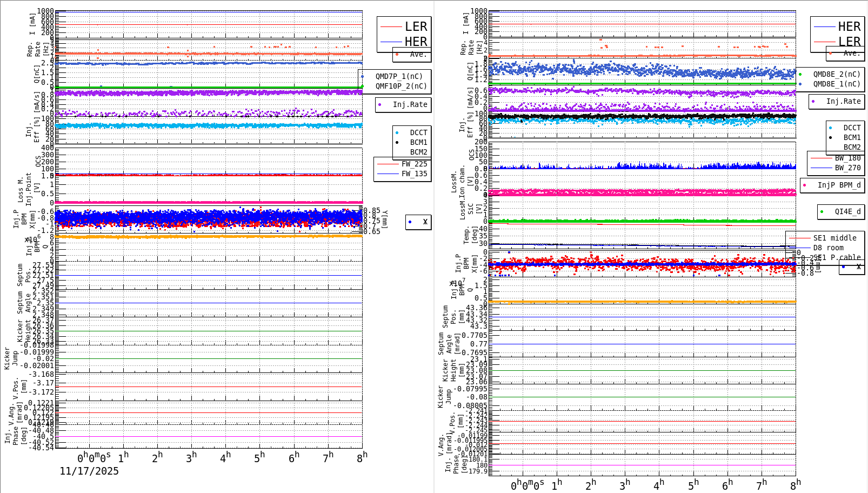Click the HER legend entry in left plot
The image size is (868, 493).
[416, 42]
